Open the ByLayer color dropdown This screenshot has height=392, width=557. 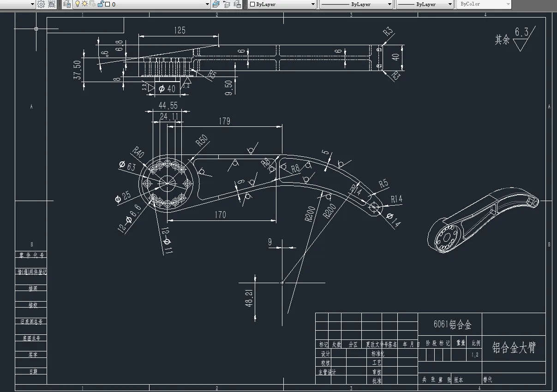[x=313, y=4]
